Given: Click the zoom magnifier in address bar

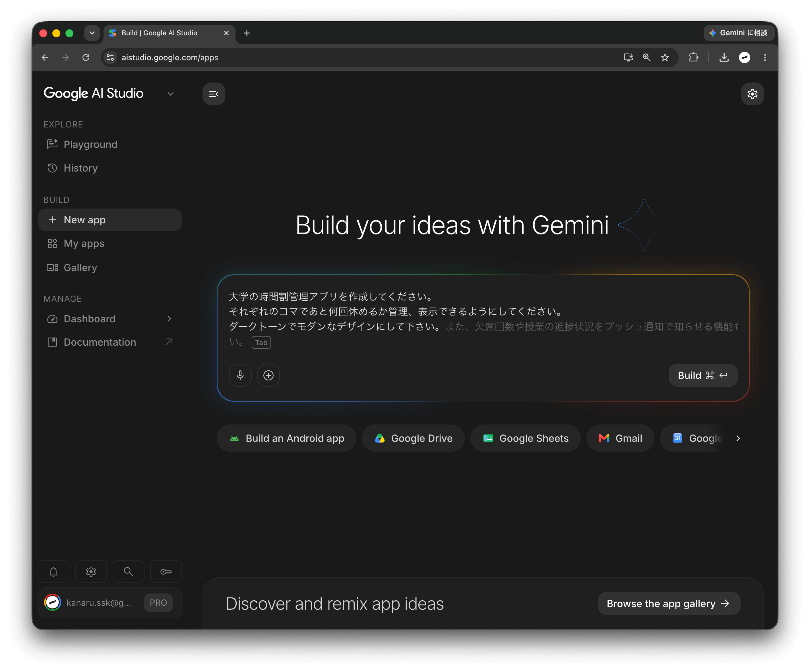Looking at the screenshot, I should 646,57.
